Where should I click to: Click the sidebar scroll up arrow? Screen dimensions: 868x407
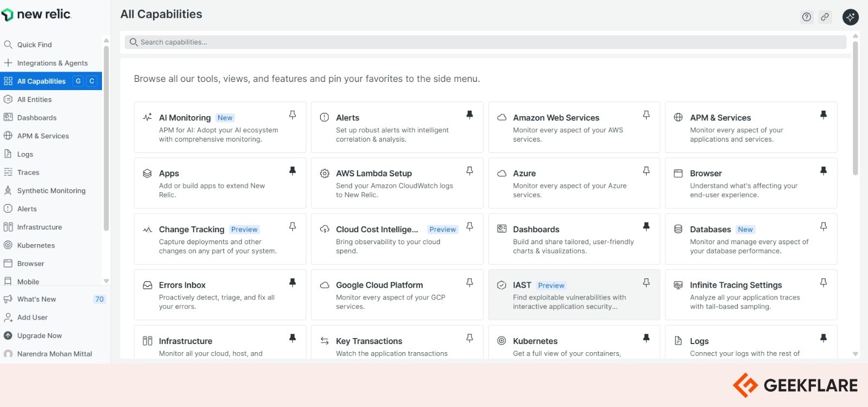pos(106,40)
